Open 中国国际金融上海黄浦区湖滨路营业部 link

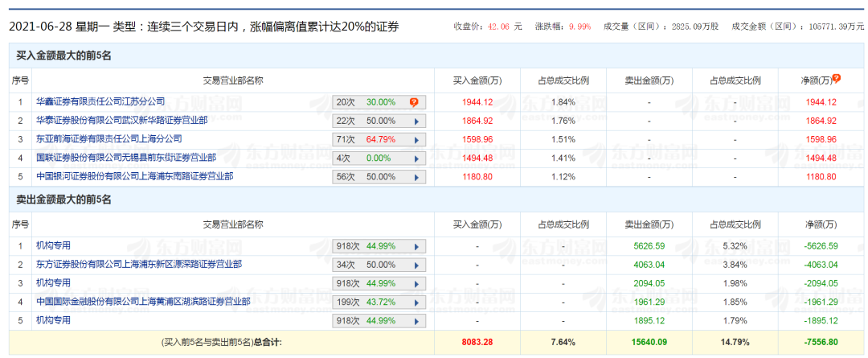coord(143,302)
